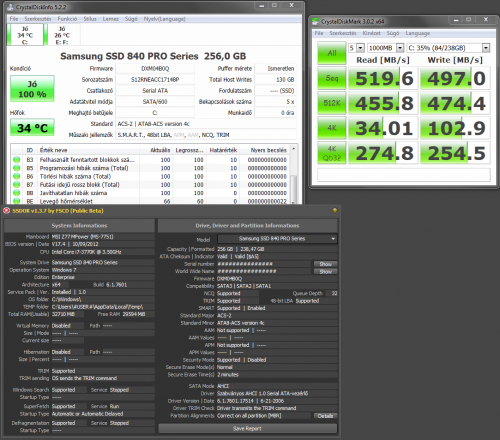500x440 pixels.
Task: Run the 4K QD32 benchmark test
Action: pos(332,153)
